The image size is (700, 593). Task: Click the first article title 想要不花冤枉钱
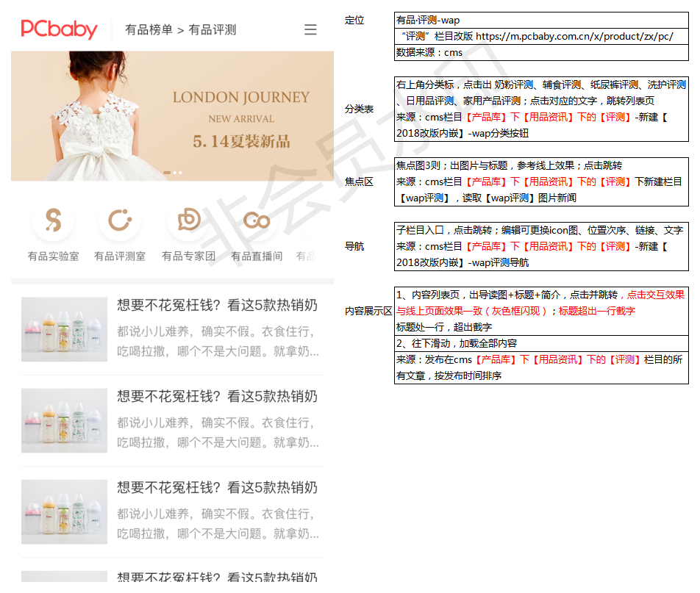point(217,305)
